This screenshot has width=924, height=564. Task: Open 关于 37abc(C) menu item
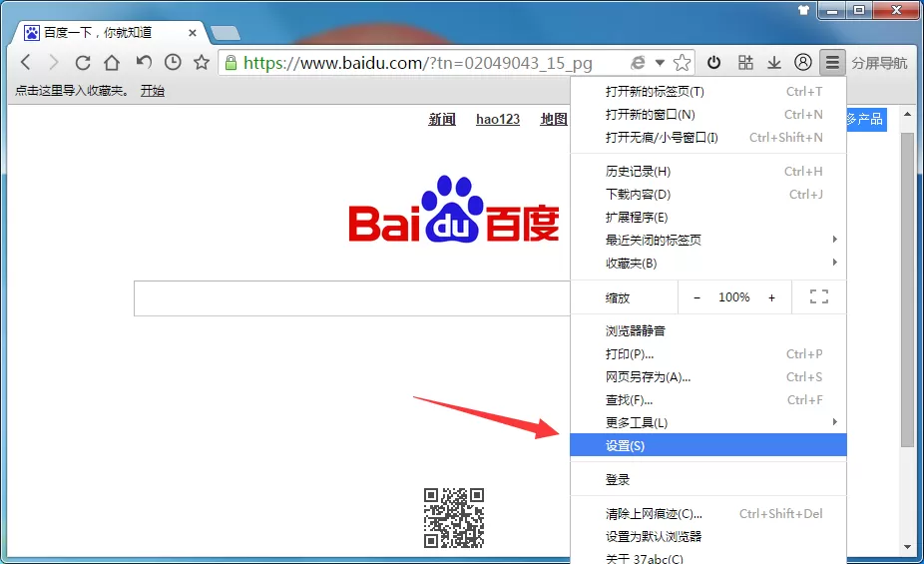point(707,558)
